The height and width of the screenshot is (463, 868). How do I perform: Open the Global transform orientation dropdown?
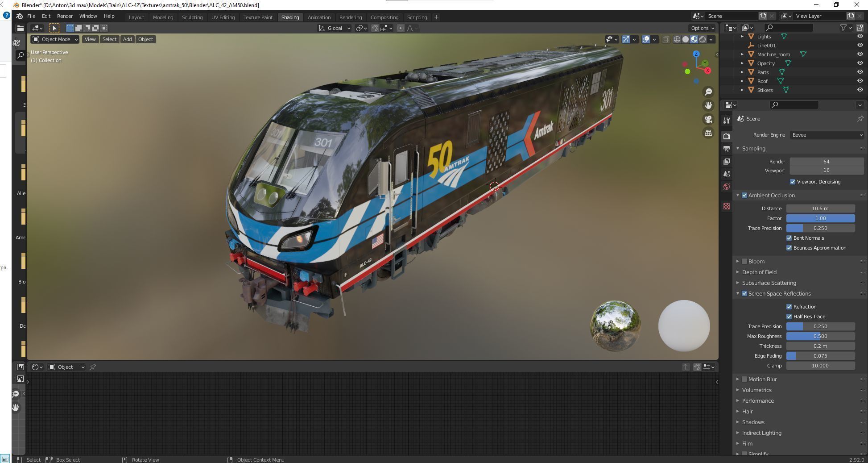click(335, 28)
